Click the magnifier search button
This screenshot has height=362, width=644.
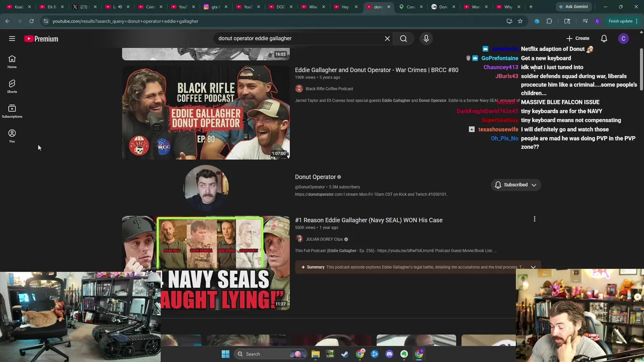(x=404, y=38)
